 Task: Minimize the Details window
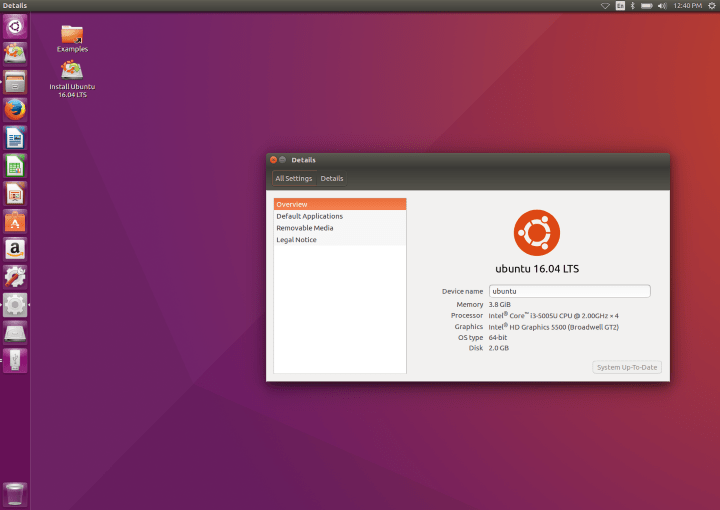282,160
